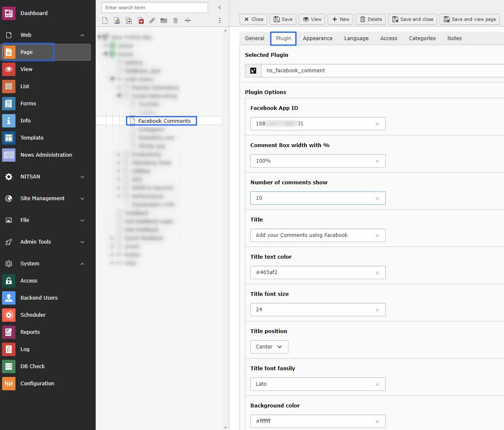Switch to the General tab
Viewport: 504px width, 430px height.
pyautogui.click(x=255, y=38)
